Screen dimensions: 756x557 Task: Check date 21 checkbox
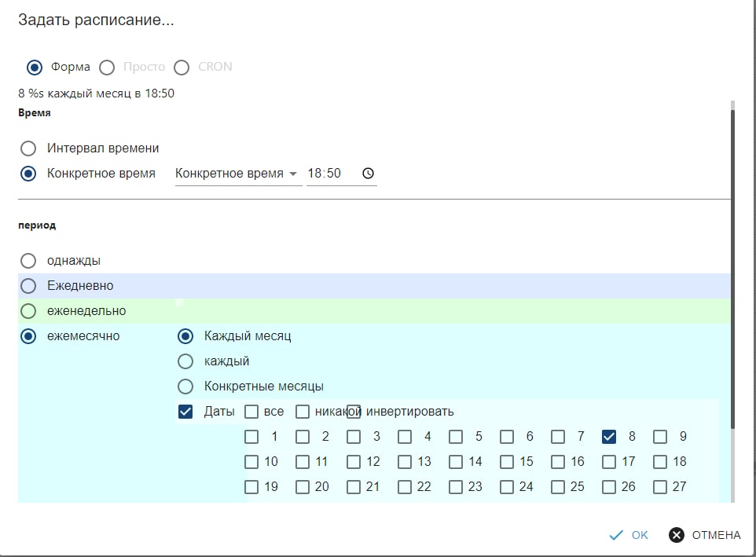pyautogui.click(x=354, y=486)
